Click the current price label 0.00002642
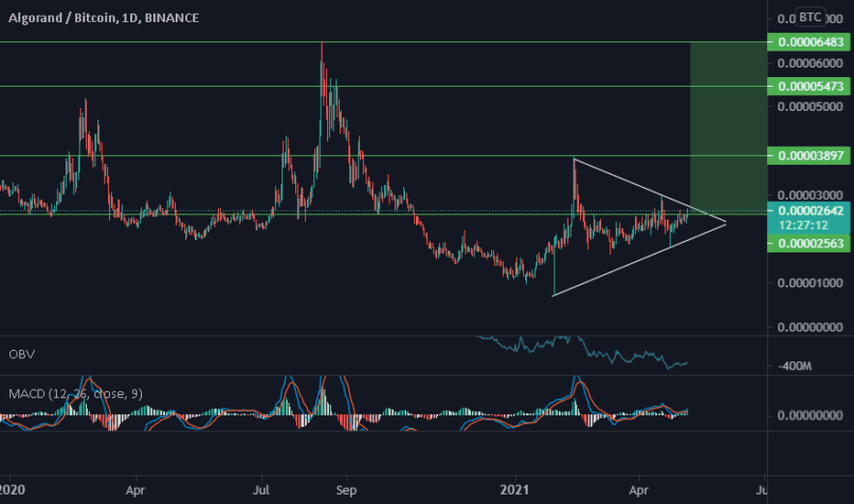854x504 pixels. [810, 211]
